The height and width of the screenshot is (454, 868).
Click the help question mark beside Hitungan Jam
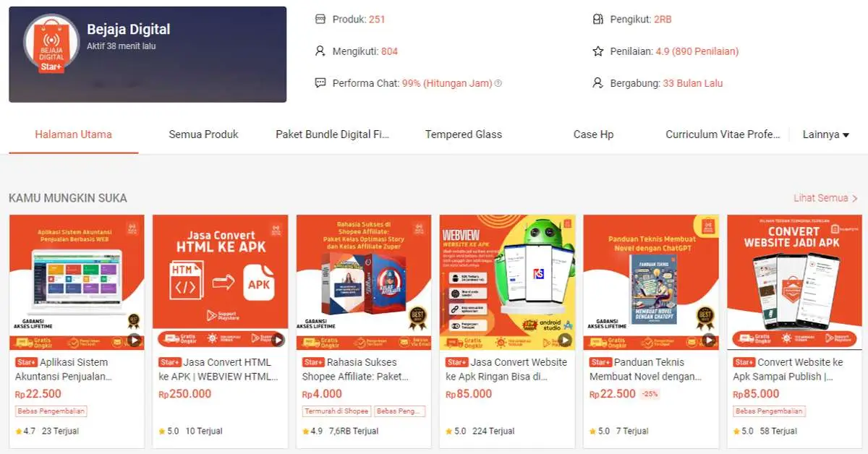point(498,83)
